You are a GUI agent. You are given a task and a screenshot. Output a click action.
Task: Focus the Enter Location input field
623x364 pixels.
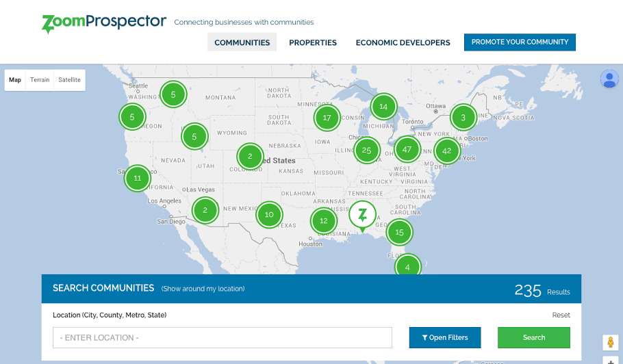point(222,337)
